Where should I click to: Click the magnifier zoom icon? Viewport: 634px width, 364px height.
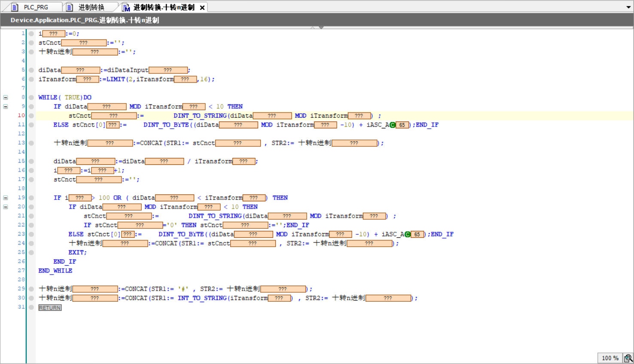pos(628,358)
